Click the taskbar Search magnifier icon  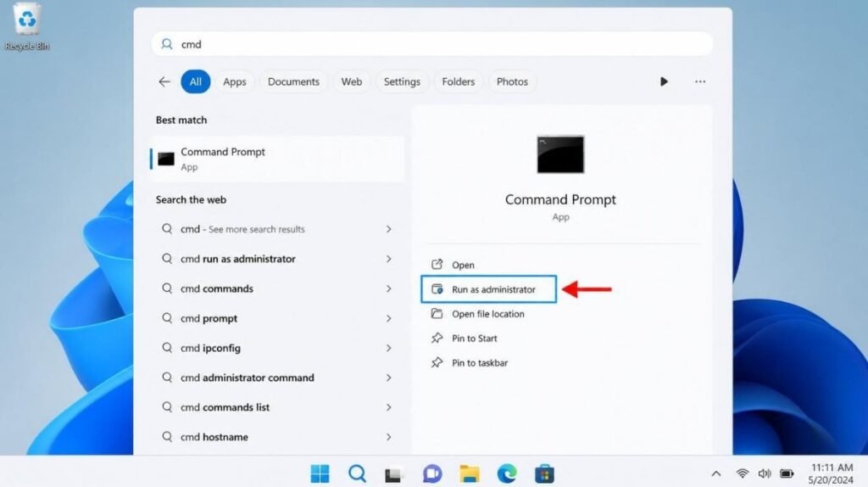pos(358,473)
